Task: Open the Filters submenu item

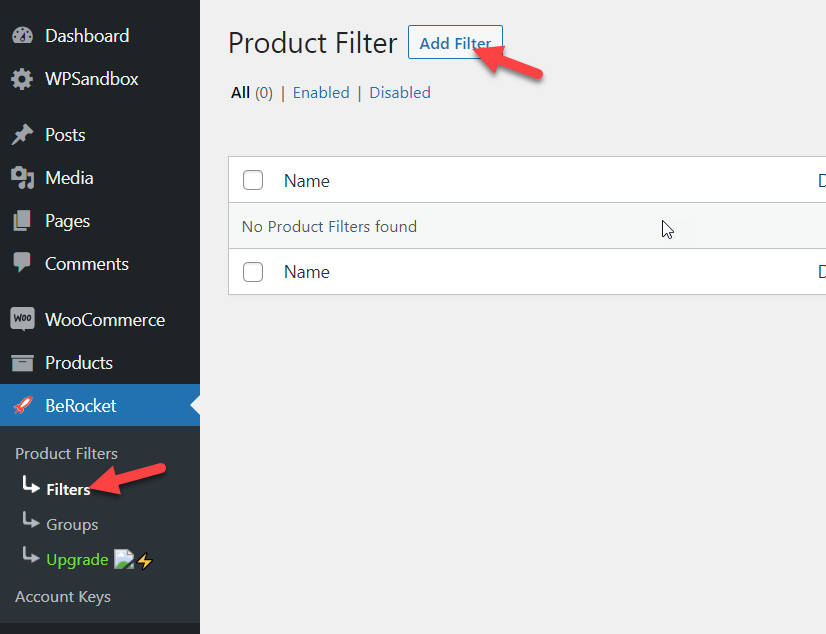Action: click(68, 489)
